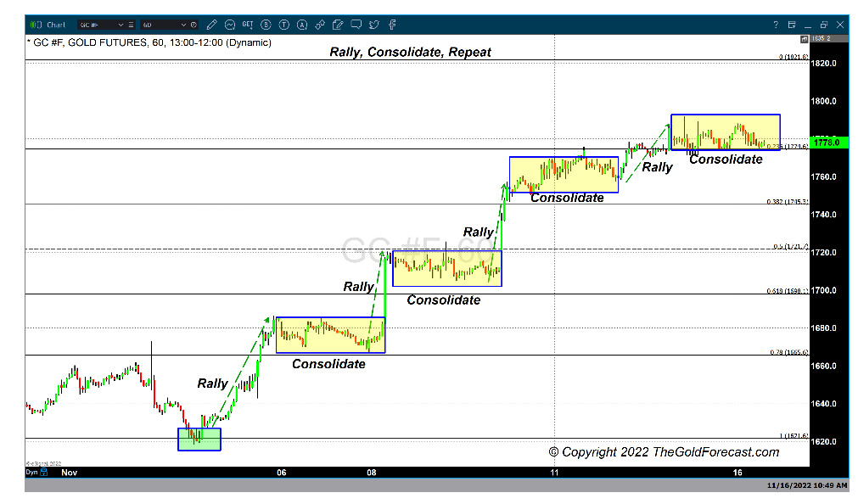Image resolution: width=858 pixels, height=504 pixels.
Task: Click the Dyn scale toggle at bottom-left
Action: [x=31, y=473]
